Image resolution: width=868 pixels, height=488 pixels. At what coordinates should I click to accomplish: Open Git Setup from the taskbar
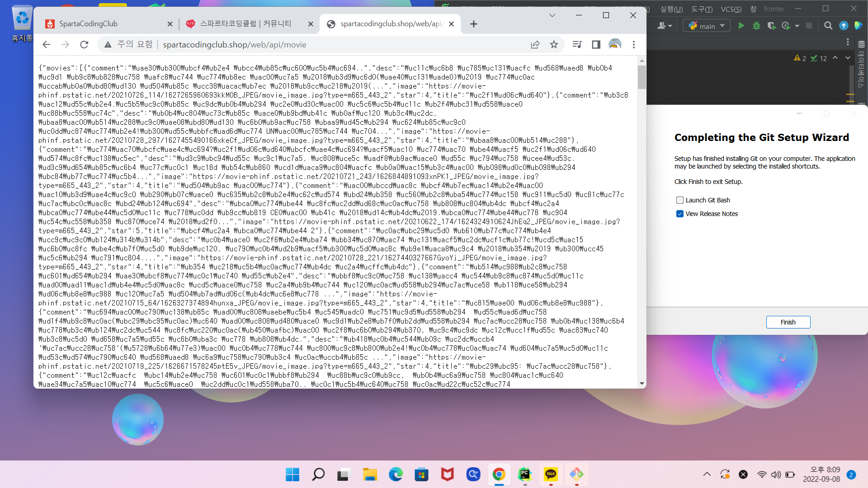pyautogui.click(x=576, y=474)
